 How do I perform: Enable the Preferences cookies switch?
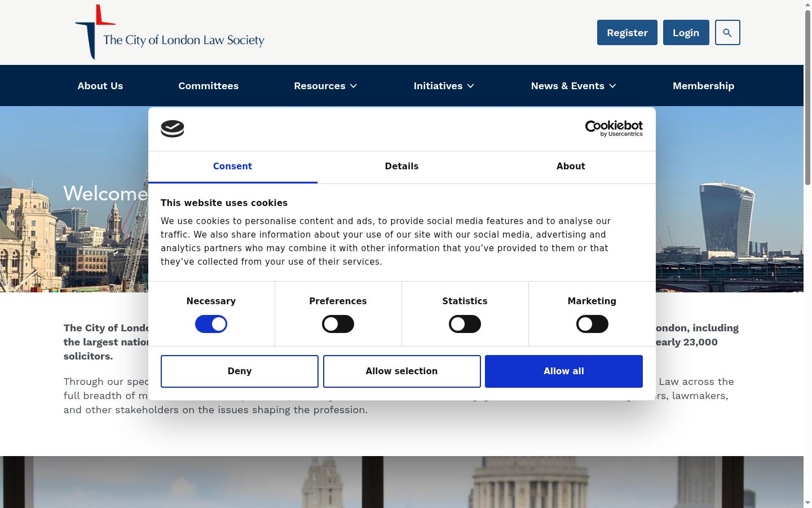click(338, 324)
